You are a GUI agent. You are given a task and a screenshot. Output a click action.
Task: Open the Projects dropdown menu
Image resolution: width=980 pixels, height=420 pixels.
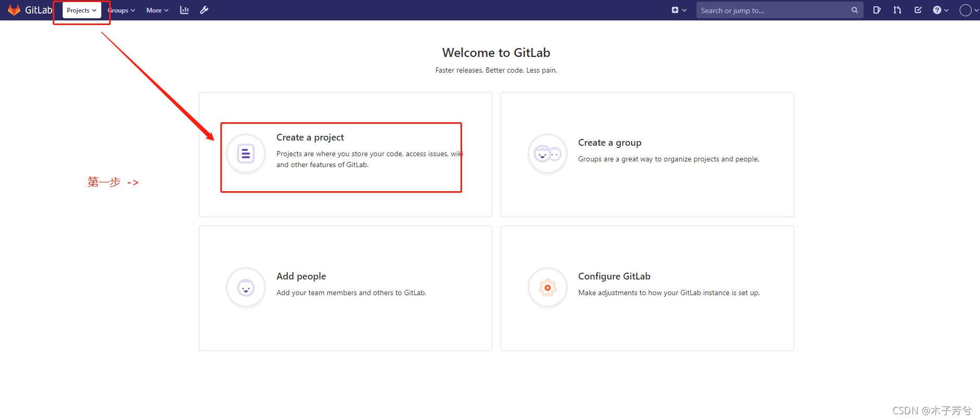pos(82,10)
